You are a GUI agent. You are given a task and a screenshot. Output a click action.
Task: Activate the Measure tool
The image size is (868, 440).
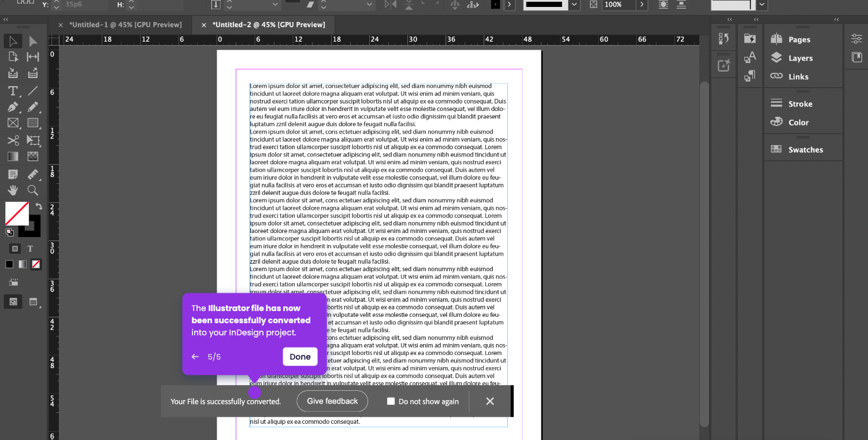[33, 174]
